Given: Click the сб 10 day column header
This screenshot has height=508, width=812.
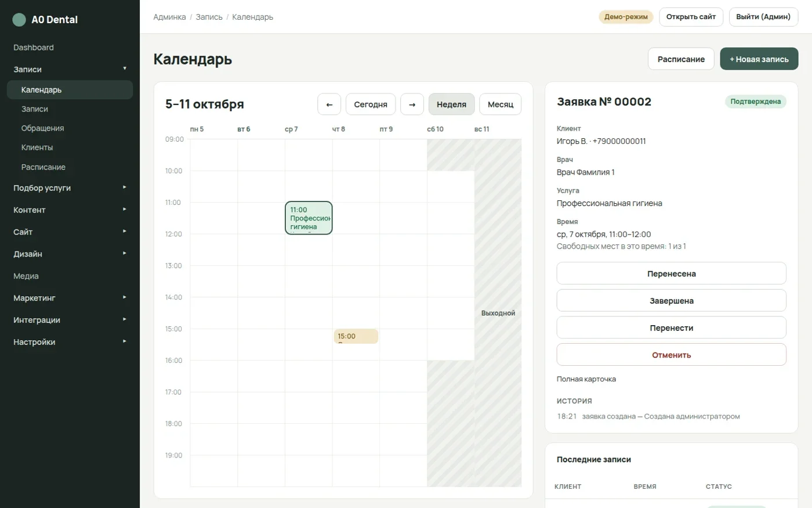Looking at the screenshot, I should tap(435, 129).
